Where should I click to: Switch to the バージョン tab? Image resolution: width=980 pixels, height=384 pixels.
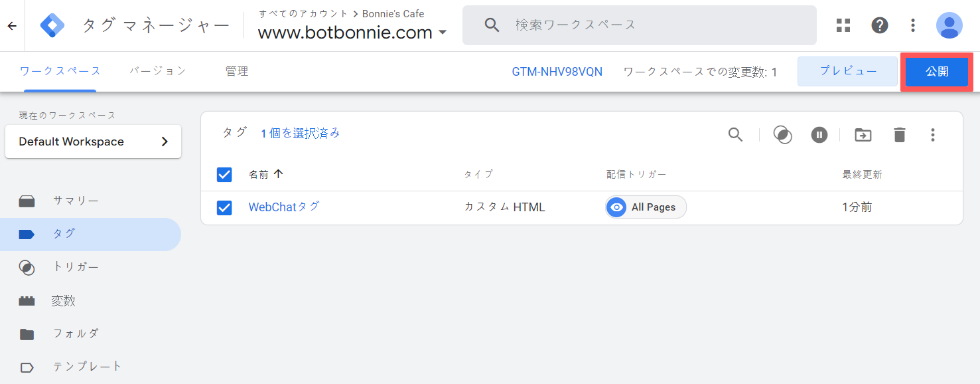pyautogui.click(x=158, y=71)
